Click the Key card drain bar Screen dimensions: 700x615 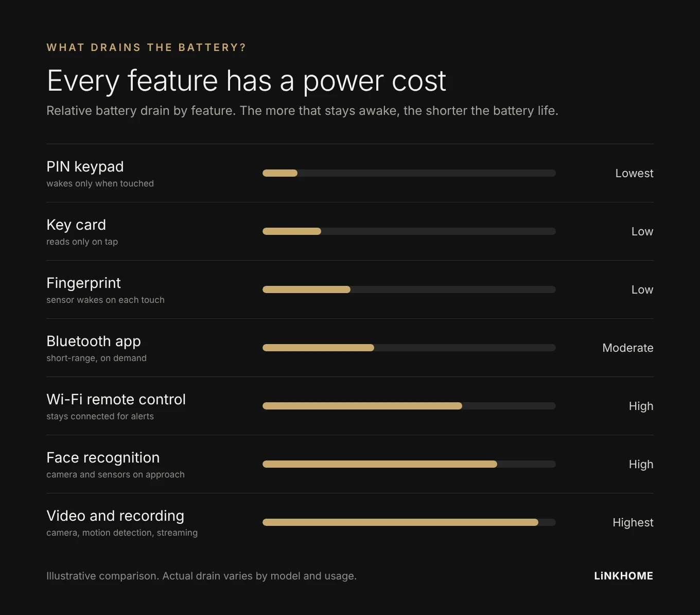click(409, 231)
